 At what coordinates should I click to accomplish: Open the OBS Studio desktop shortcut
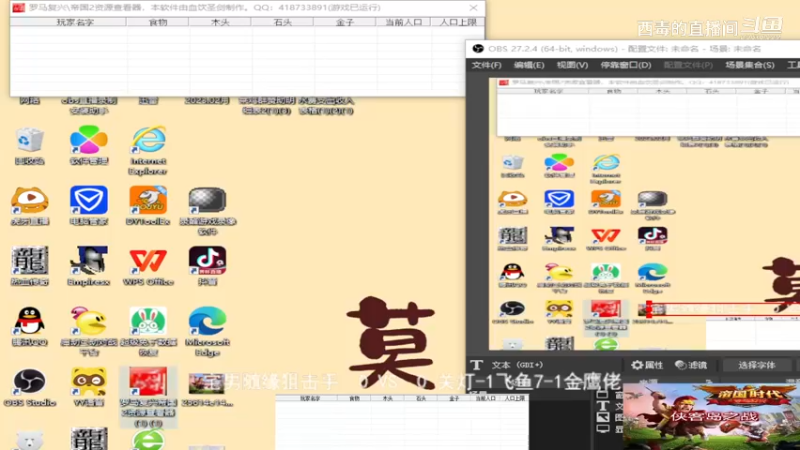pos(30,381)
